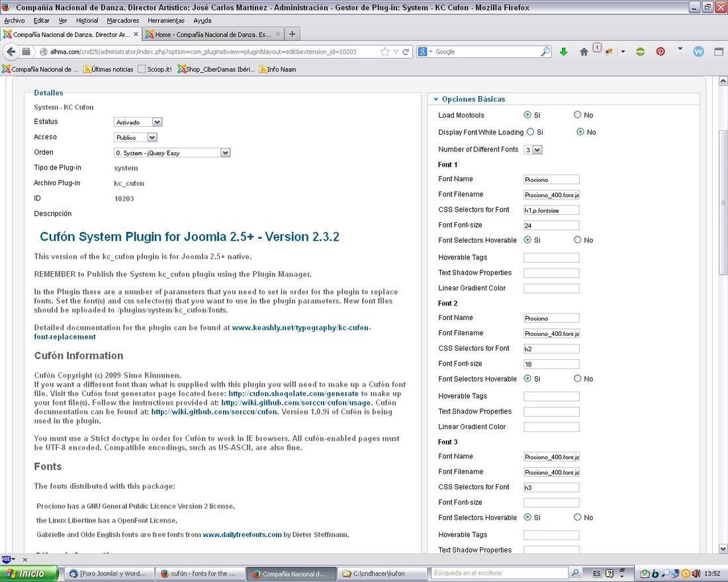
Task: Set Font 3 Selectors Hoverable to No
Action: (577, 517)
